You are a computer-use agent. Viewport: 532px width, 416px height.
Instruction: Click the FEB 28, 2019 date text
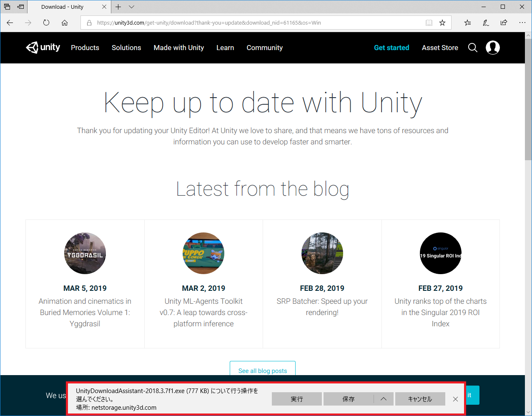(x=322, y=288)
